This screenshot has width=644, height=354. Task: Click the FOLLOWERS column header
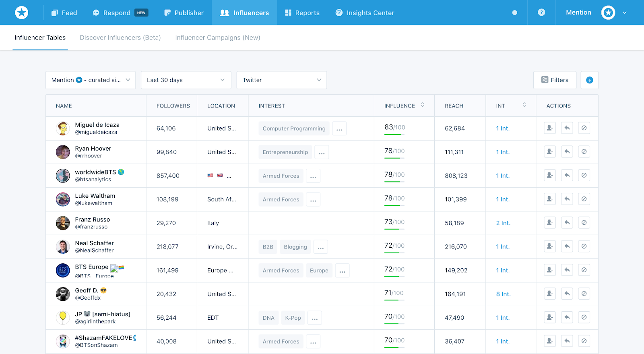click(x=173, y=106)
